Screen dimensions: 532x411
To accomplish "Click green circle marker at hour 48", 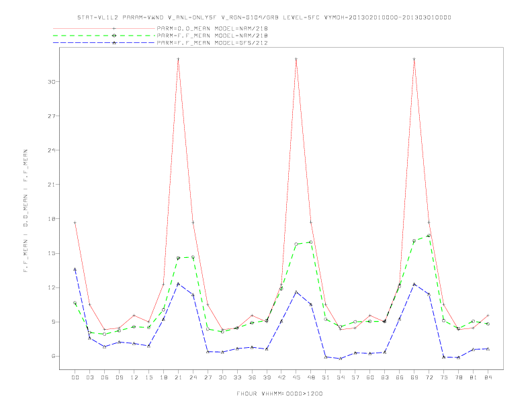I will [x=311, y=242].
